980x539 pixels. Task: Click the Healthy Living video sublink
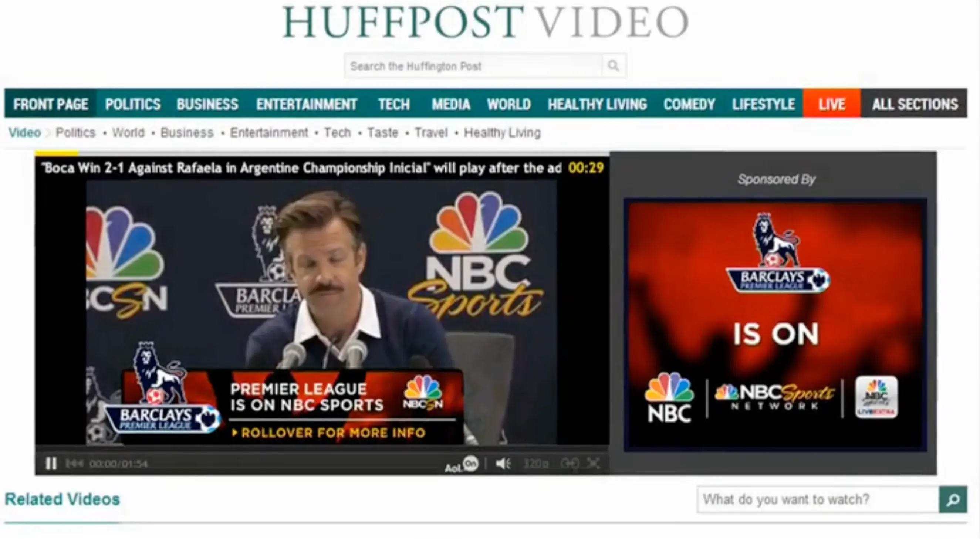point(502,133)
